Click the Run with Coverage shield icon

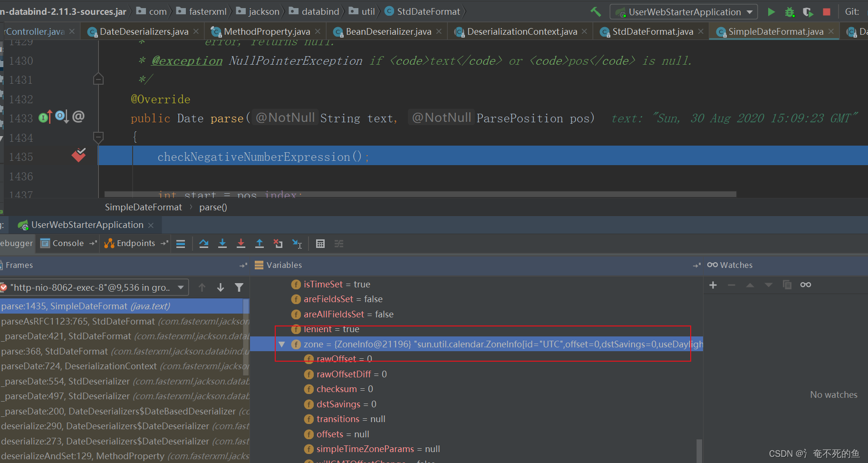(808, 11)
